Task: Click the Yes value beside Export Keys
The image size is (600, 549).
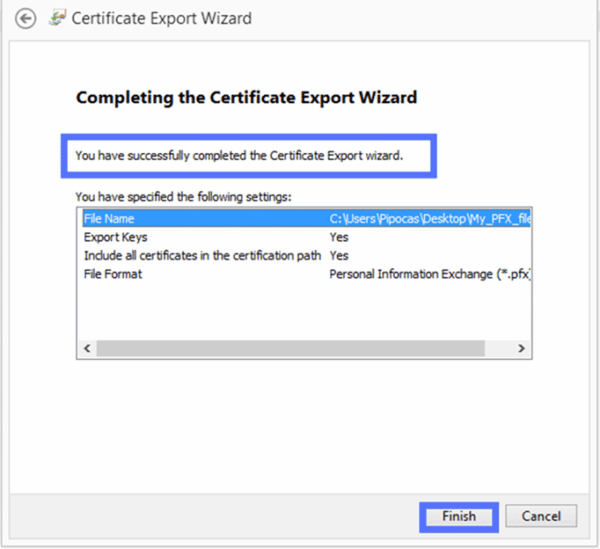Action: tap(339, 237)
